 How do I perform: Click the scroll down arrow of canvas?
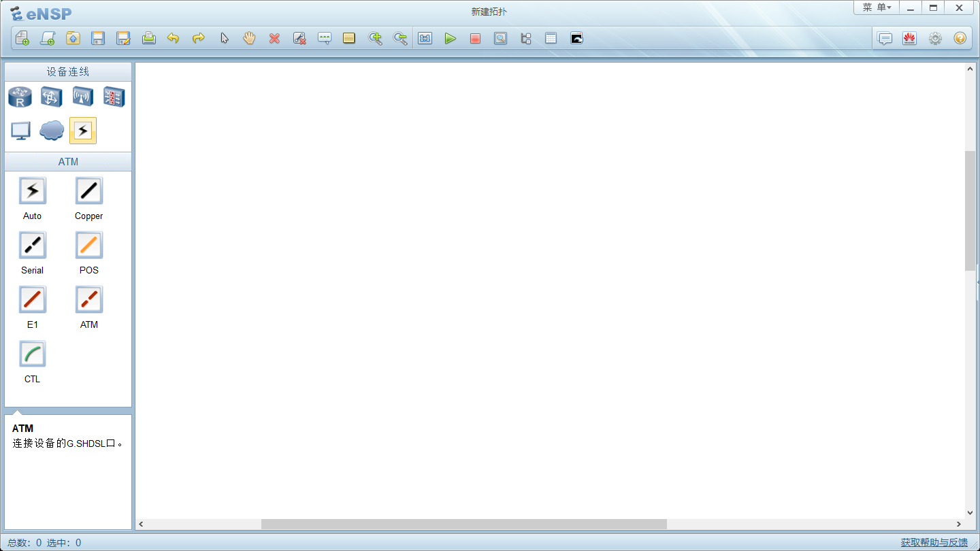pyautogui.click(x=970, y=513)
